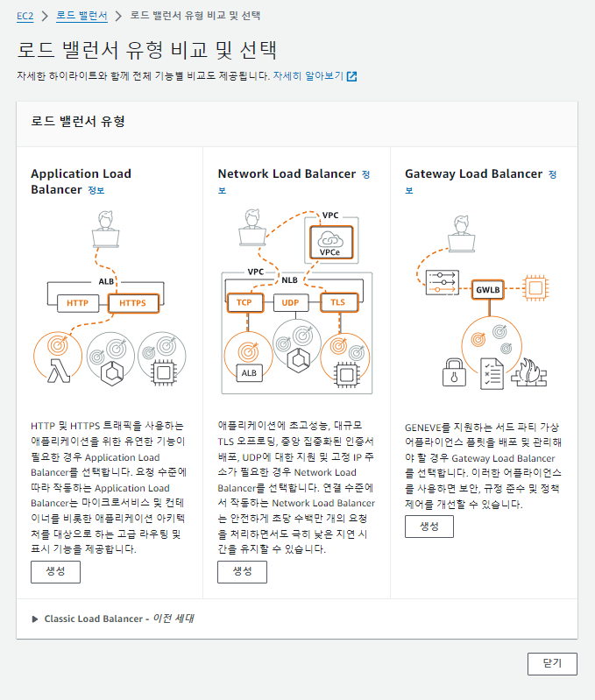Click the checklist document icon in Gateway diagram

(x=492, y=374)
